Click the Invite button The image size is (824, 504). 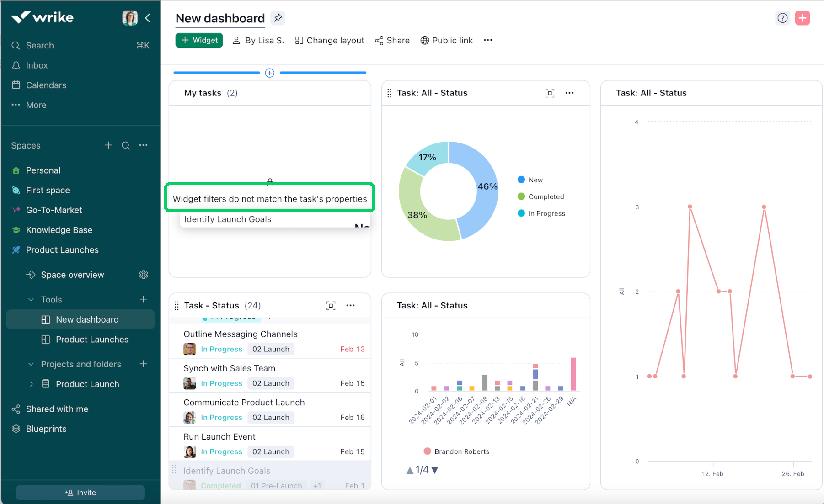(x=80, y=493)
